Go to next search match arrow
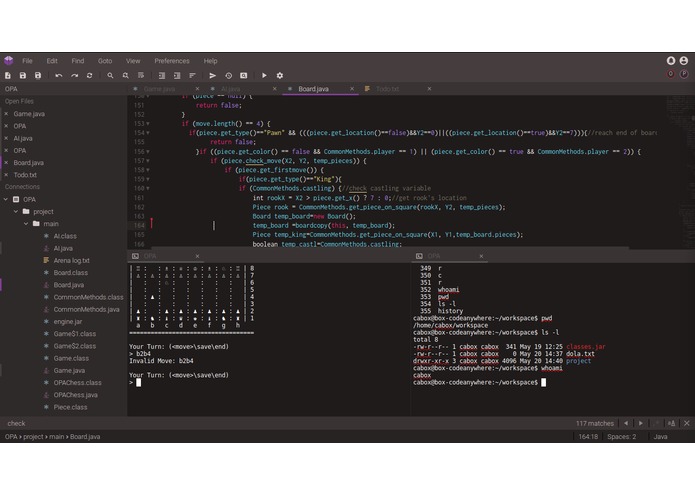 [641, 423]
